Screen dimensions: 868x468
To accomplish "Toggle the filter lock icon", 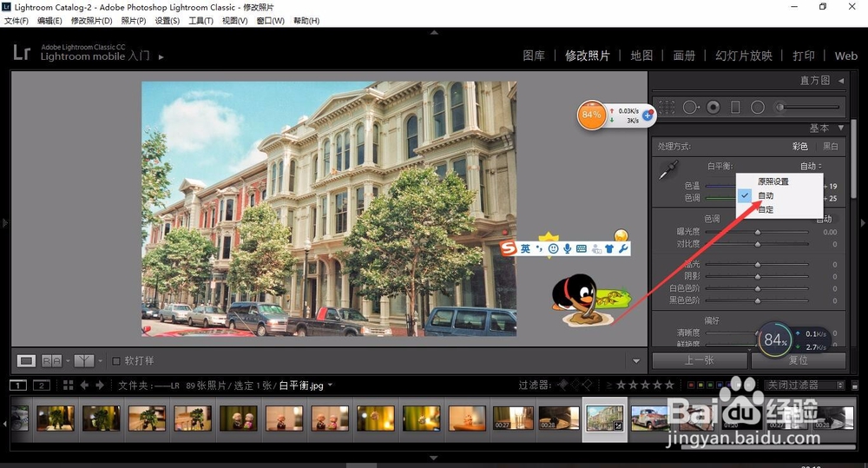I will (x=855, y=385).
